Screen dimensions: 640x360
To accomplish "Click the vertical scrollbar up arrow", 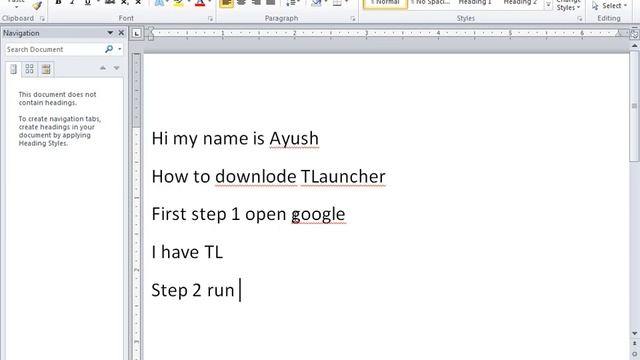I will (x=635, y=47).
